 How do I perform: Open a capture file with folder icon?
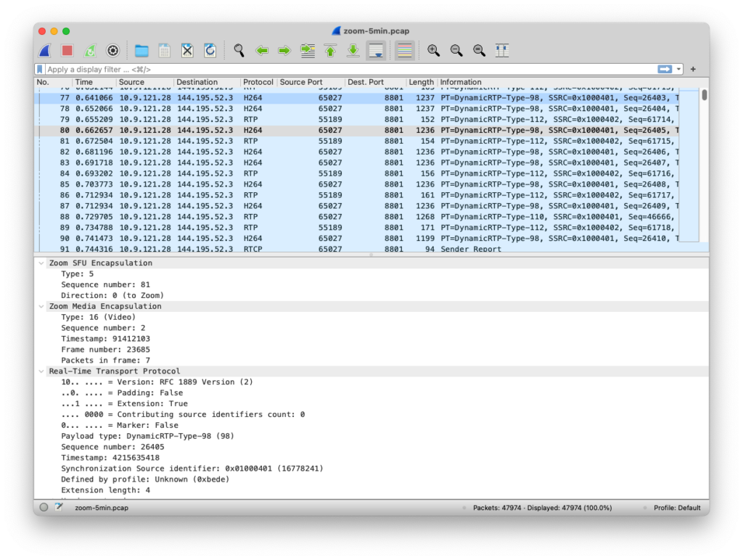point(141,50)
